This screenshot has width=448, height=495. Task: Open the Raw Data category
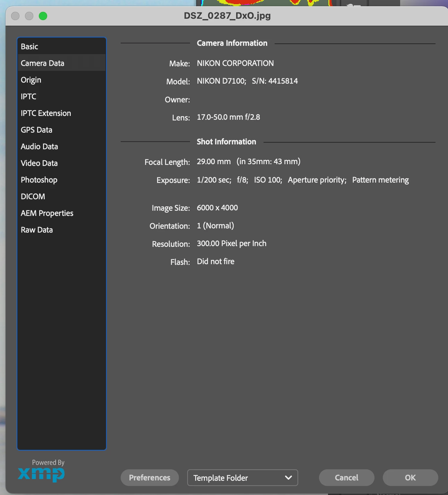pyautogui.click(x=61, y=229)
